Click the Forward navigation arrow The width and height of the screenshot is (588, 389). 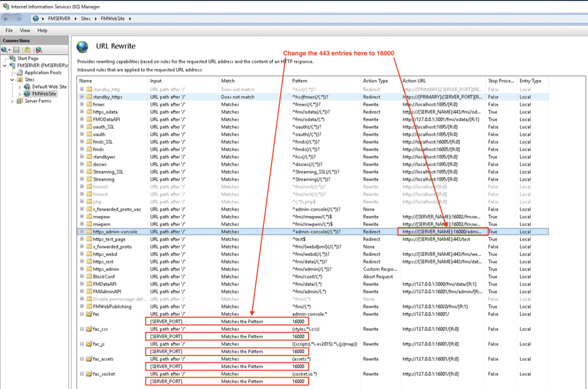click(x=18, y=18)
